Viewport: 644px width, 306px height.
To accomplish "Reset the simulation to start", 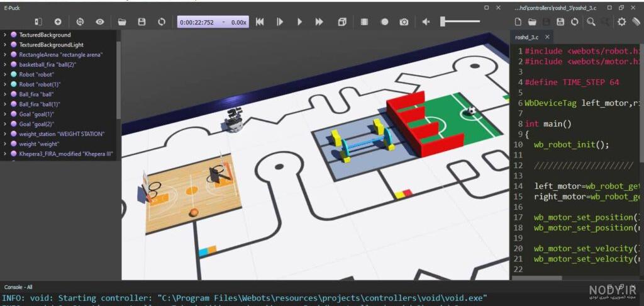I will (x=260, y=22).
